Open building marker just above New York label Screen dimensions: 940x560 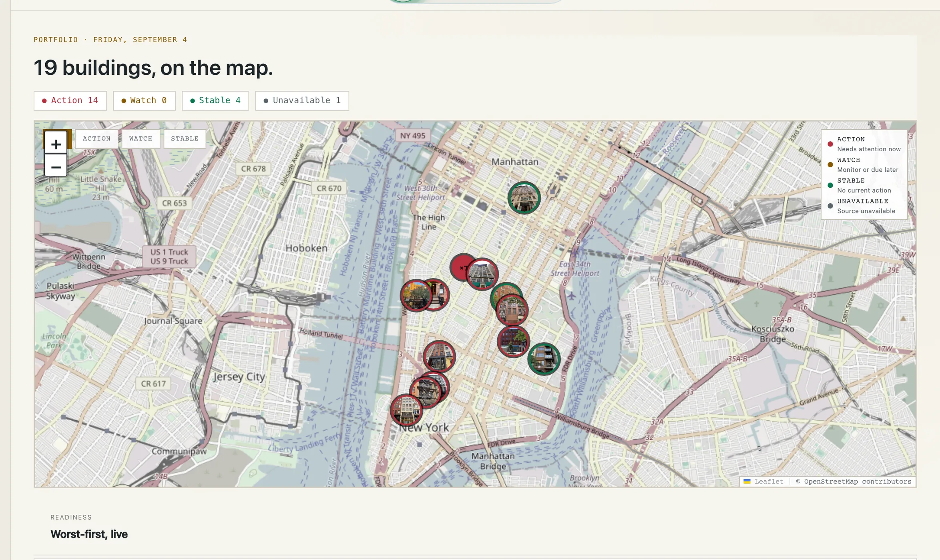406,410
